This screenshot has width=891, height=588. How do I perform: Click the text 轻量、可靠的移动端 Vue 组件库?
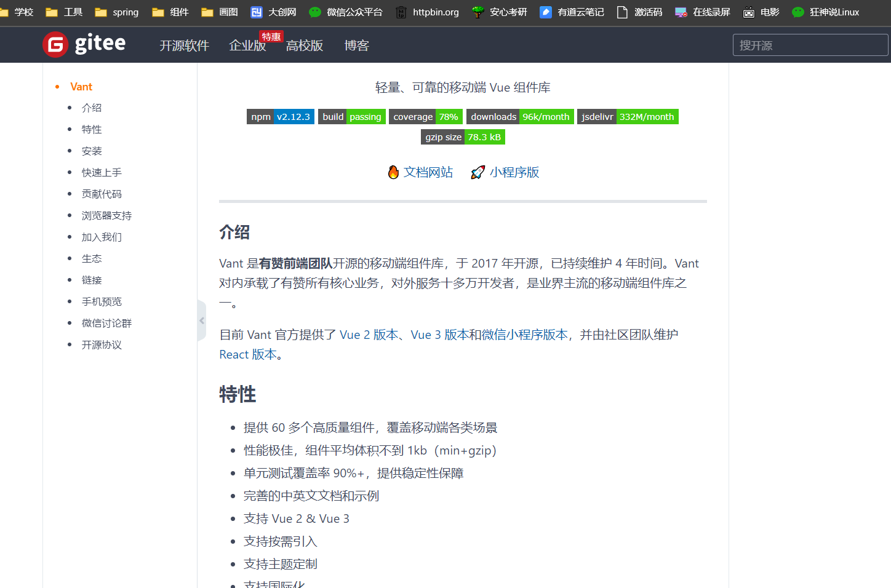(x=463, y=87)
